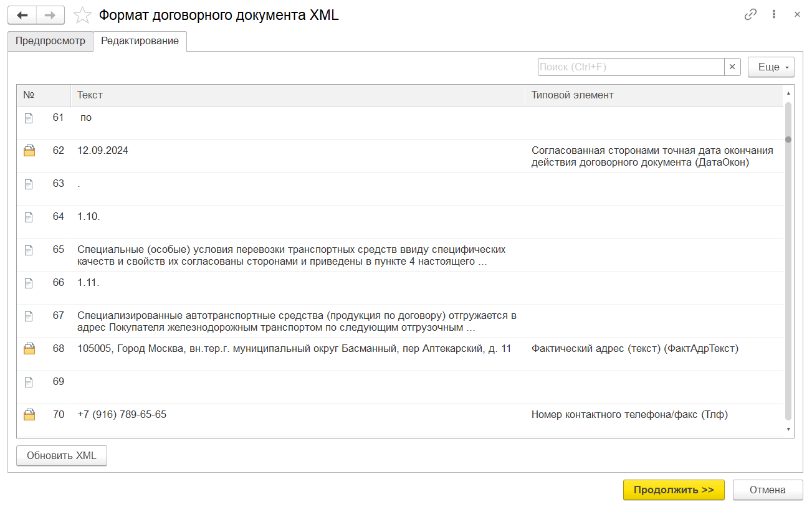The image size is (812, 507).
Task: Copy link via the chain icon
Action: (750, 14)
